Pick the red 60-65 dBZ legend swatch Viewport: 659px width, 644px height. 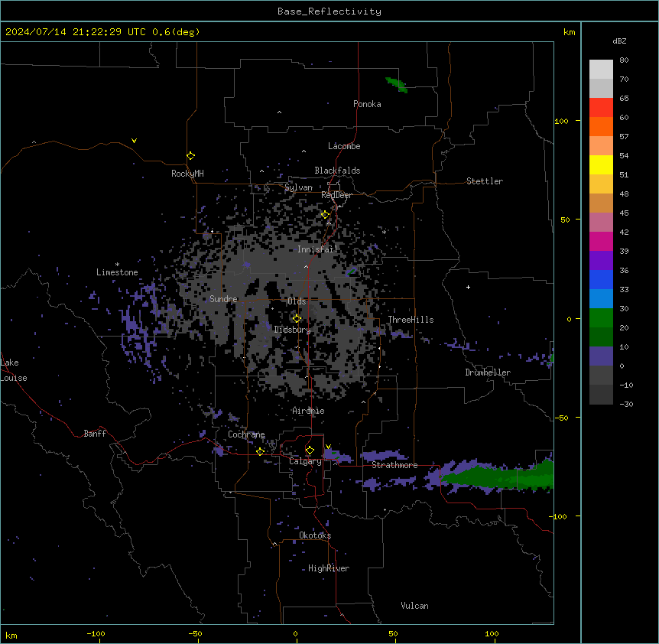(601, 107)
